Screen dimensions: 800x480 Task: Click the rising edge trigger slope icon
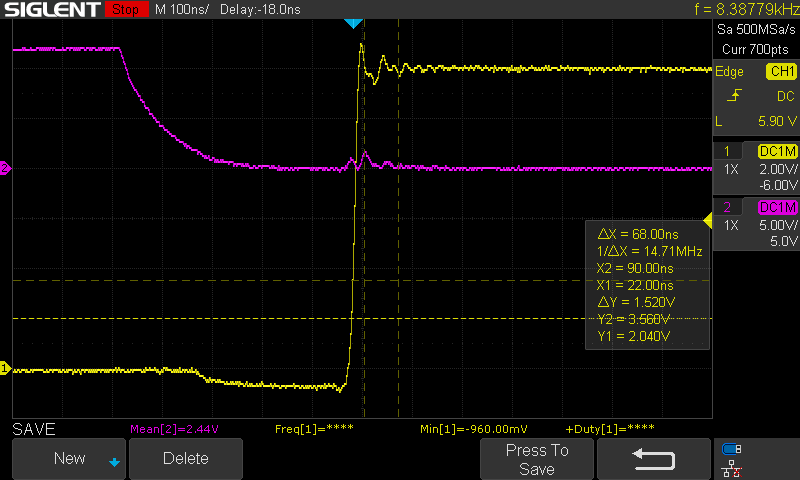point(735,96)
